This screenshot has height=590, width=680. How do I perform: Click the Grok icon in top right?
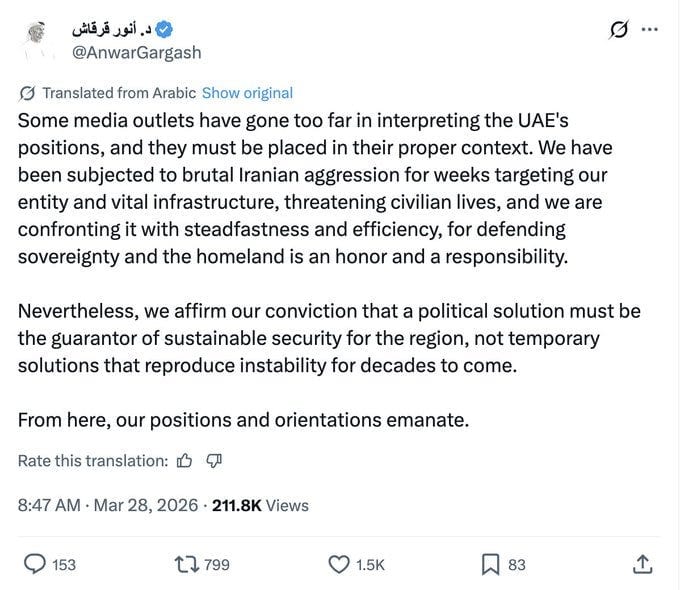coord(618,30)
